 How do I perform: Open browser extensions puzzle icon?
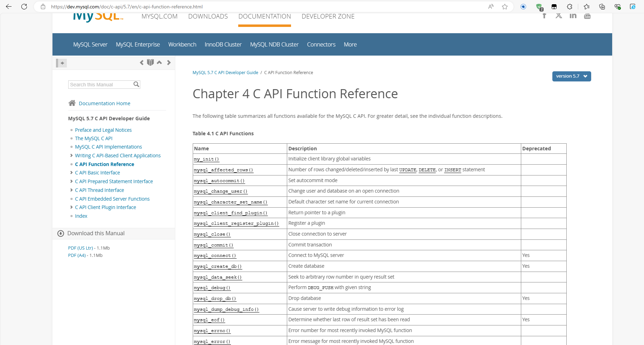point(569,7)
